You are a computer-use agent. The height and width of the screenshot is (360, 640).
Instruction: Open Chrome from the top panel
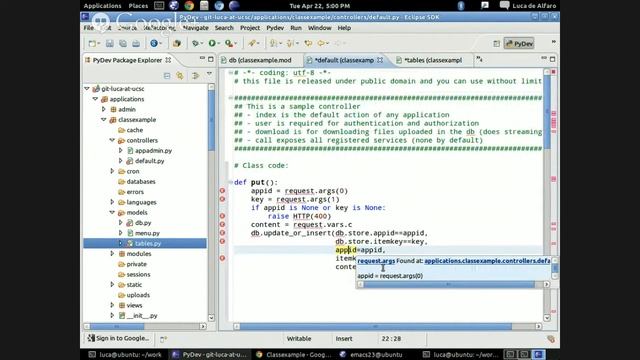tap(189, 5)
